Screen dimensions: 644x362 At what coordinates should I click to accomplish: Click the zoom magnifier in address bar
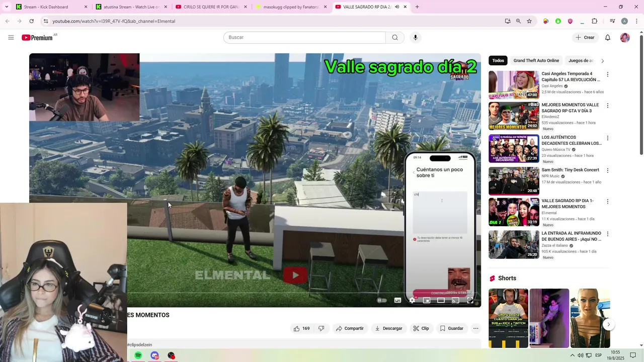(518, 21)
